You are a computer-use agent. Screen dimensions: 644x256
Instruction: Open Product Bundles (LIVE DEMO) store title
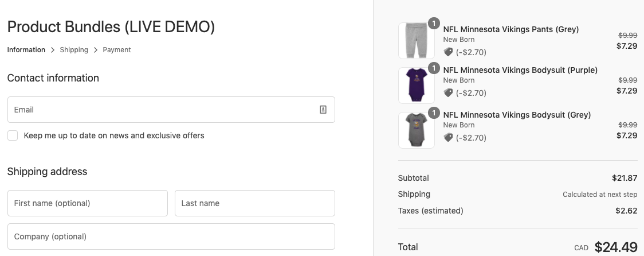(111, 27)
